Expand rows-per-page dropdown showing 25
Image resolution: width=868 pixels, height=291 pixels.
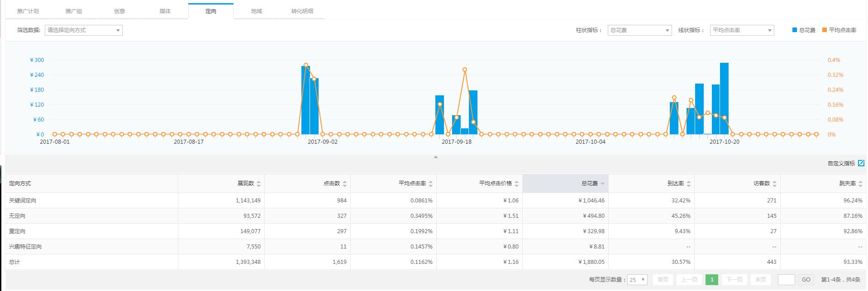pyautogui.click(x=637, y=280)
